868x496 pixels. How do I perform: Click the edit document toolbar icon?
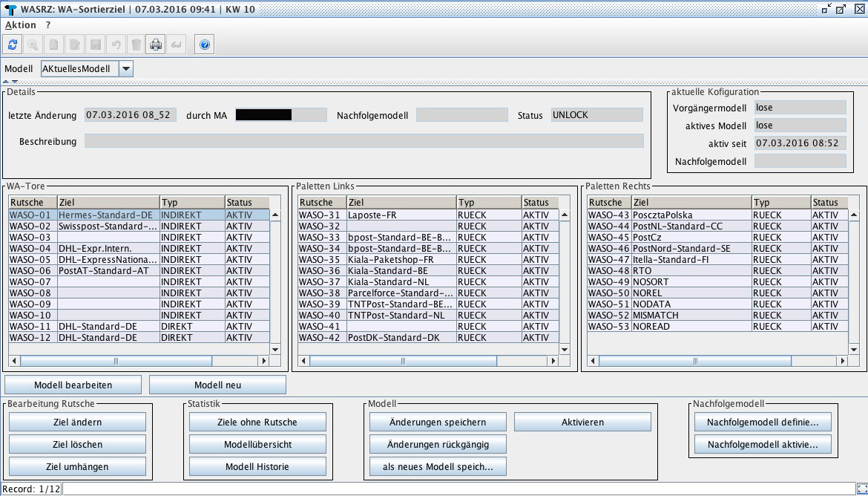[74, 45]
